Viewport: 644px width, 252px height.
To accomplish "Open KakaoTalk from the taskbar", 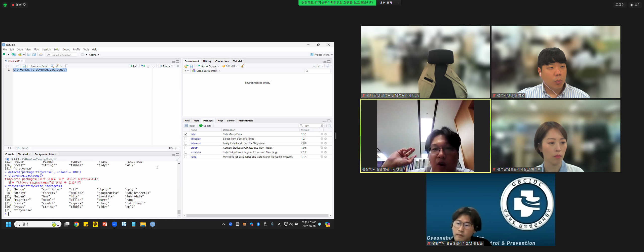I will [95, 224].
